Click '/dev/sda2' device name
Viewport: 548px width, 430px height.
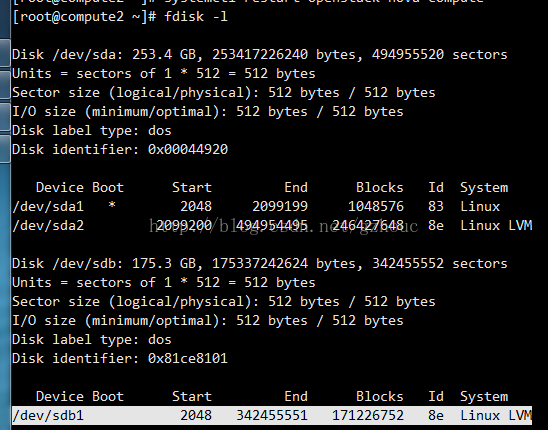[48, 225]
